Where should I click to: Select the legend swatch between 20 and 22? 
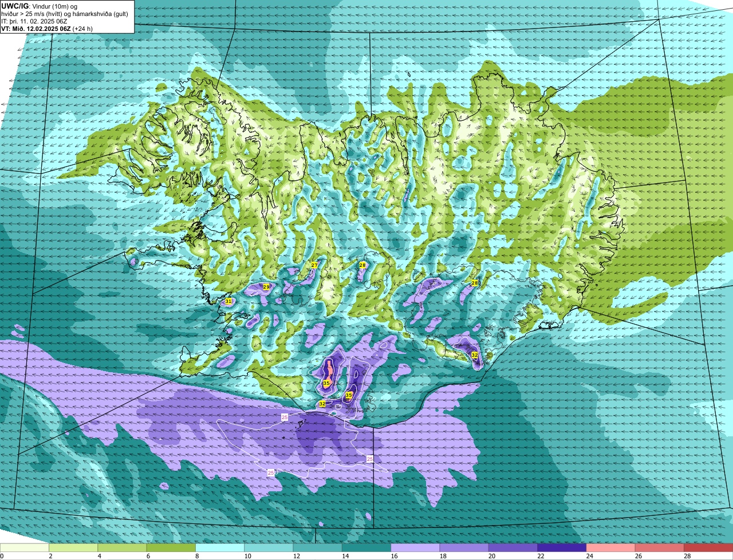513,548
